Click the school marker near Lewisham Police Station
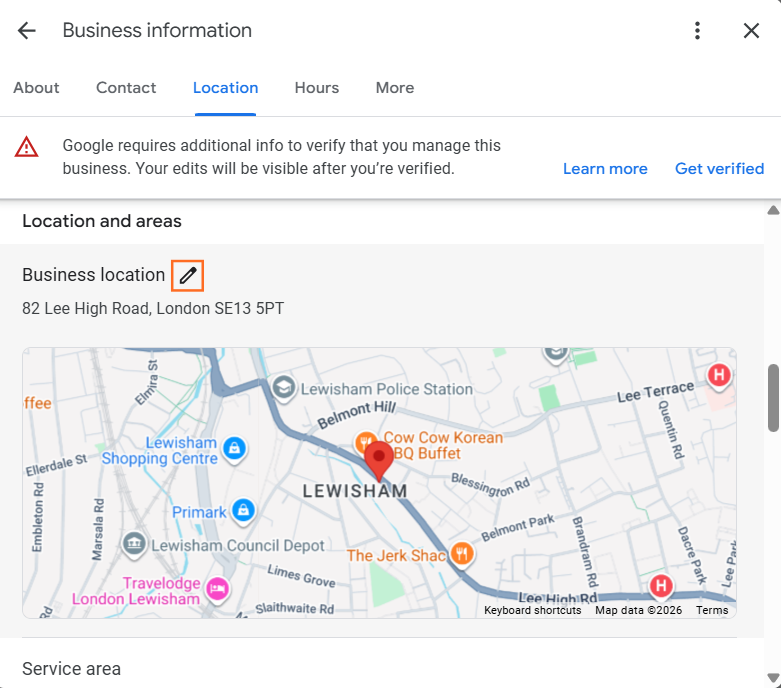The width and height of the screenshot is (781, 688). (x=283, y=387)
